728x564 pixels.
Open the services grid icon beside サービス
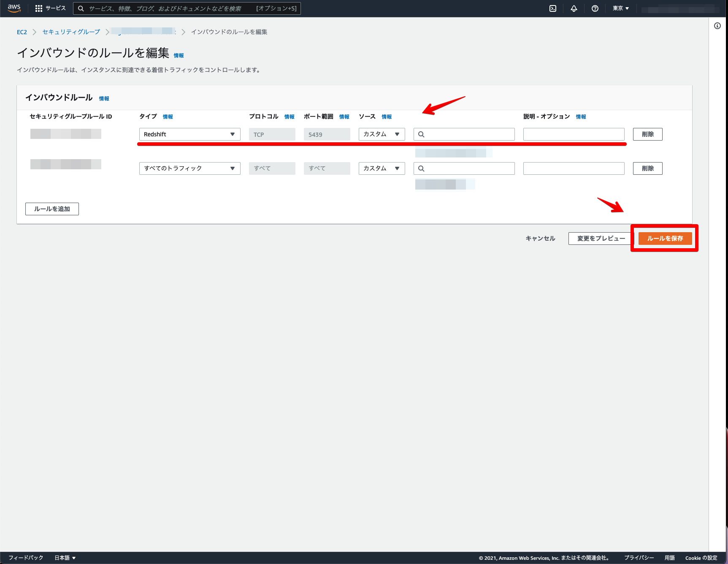coord(38,8)
